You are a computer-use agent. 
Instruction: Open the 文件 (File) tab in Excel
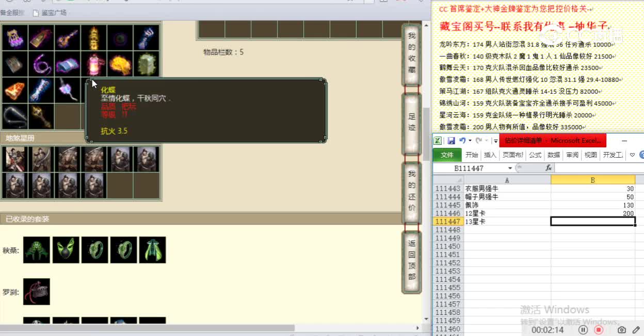pos(447,155)
